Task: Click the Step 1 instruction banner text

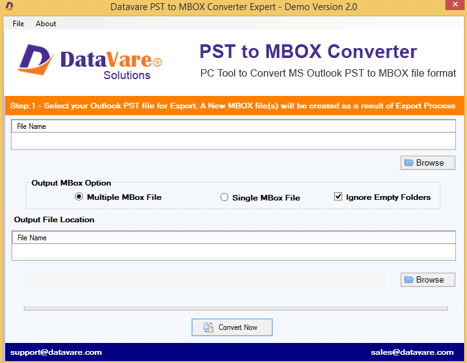Action: tap(233, 106)
